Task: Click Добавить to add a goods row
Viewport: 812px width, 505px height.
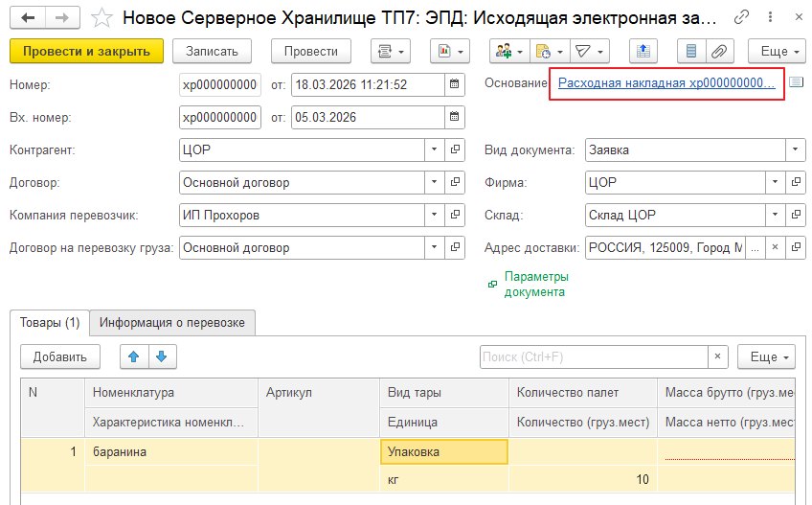Action: [60, 356]
